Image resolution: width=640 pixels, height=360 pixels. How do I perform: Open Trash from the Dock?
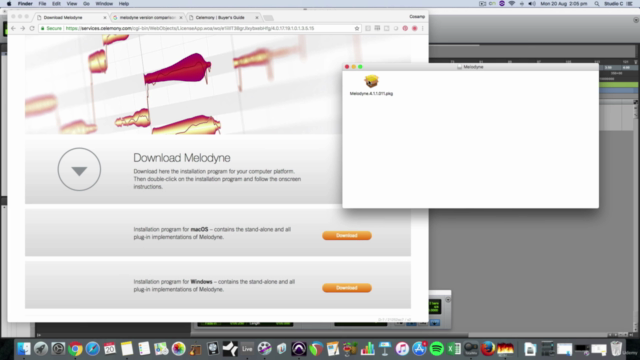616,349
